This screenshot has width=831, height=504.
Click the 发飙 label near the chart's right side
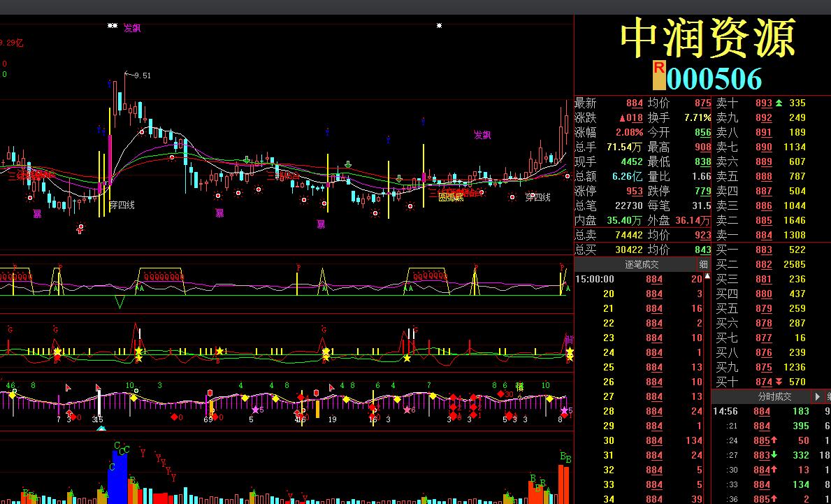482,135
